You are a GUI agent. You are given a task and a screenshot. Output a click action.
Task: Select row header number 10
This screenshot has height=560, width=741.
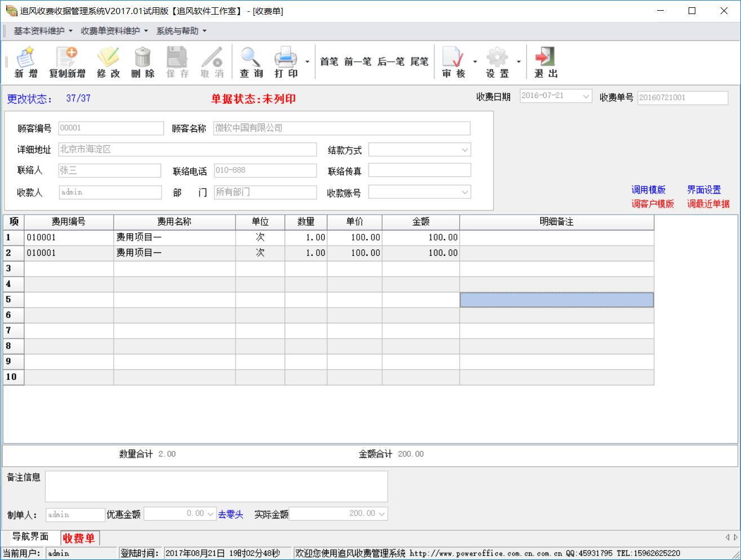point(14,377)
